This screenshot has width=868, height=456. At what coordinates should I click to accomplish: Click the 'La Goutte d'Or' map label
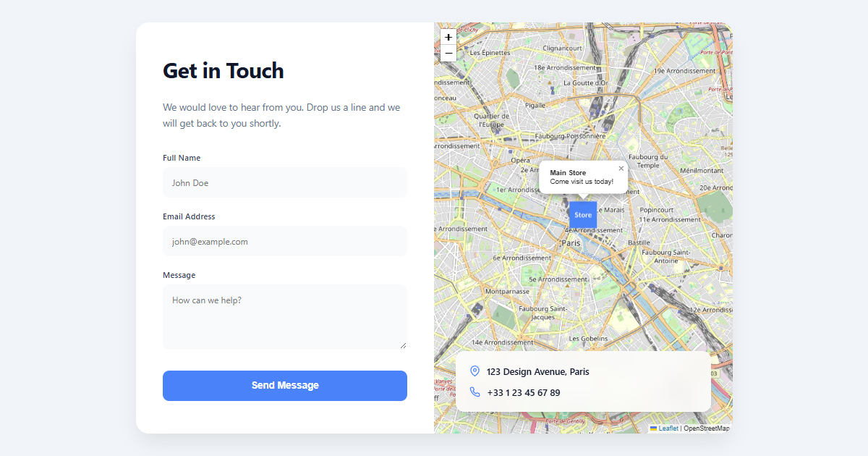(587, 83)
